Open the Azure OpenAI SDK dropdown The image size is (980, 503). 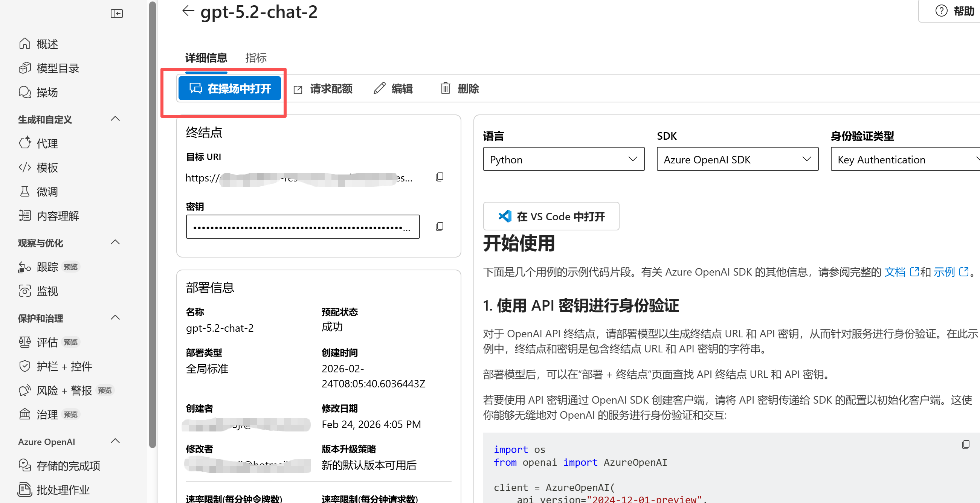tap(737, 159)
